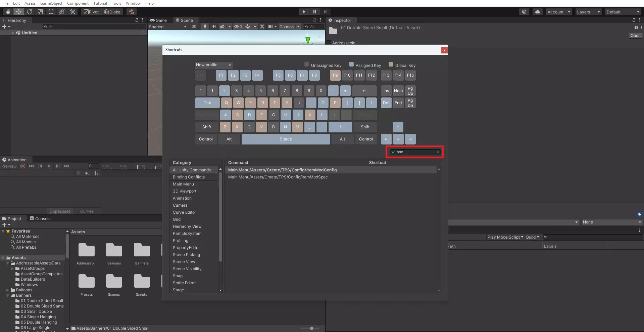Click the animation record button
The width and height of the screenshot is (644, 332).
[x=23, y=166]
